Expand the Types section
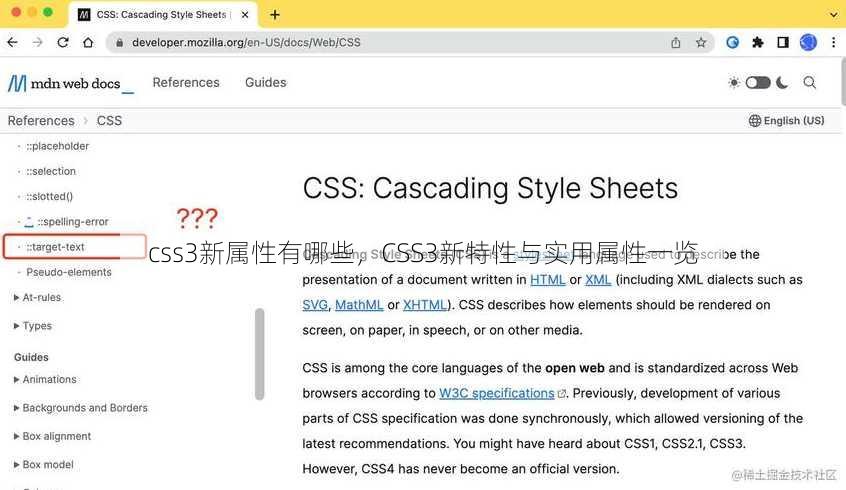846x490 pixels. (32, 326)
